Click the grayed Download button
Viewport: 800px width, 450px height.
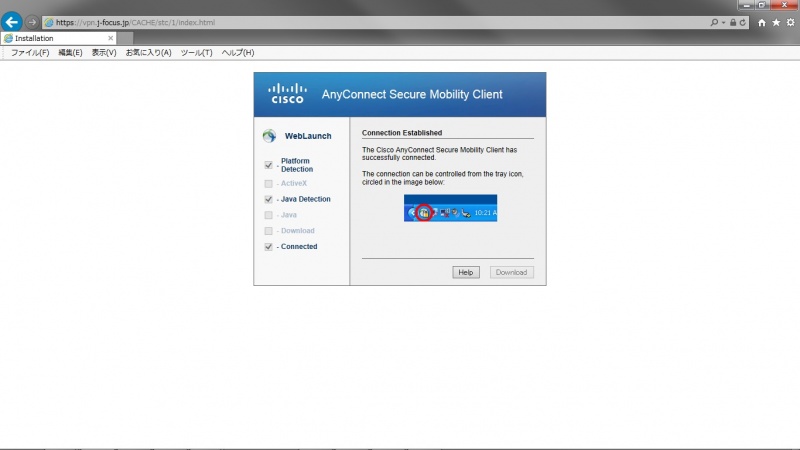[x=511, y=272]
